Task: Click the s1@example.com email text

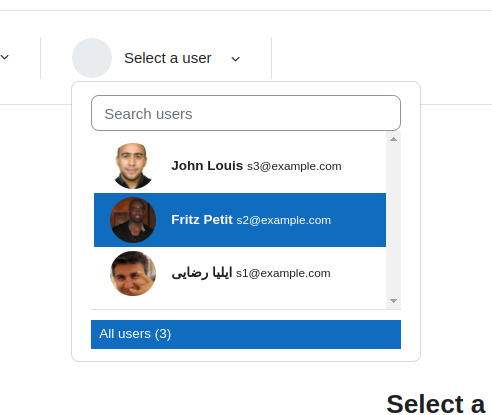Action: (283, 273)
